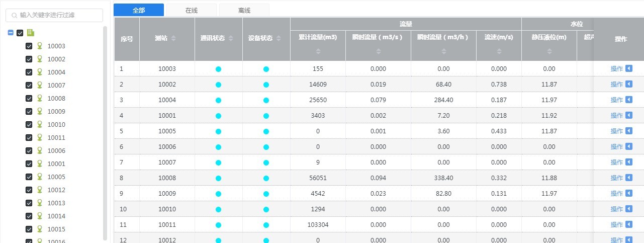
Task: Click sort arrows under 流速(m/s) column
Action: pyautogui.click(x=499, y=51)
